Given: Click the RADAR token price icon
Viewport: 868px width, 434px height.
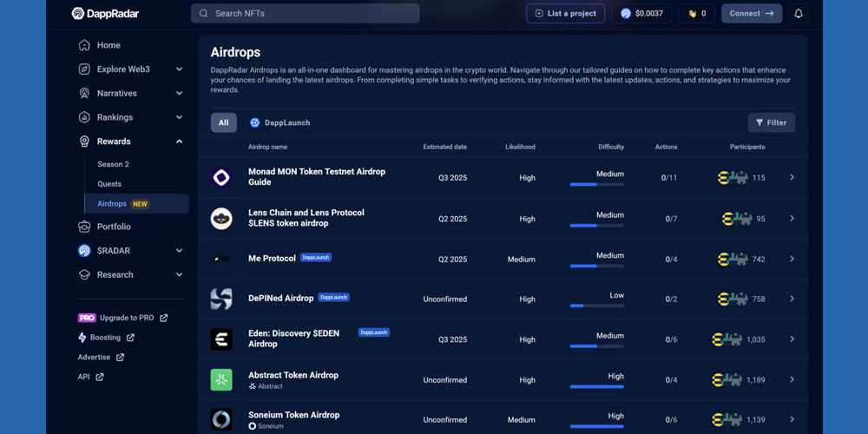Looking at the screenshot, I should pyautogui.click(x=626, y=13).
